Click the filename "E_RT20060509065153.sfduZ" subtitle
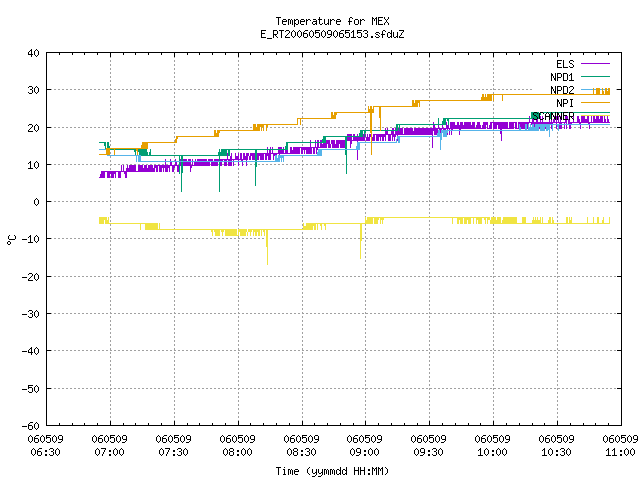Image resolution: width=640 pixels, height=480 pixels. (x=332, y=34)
